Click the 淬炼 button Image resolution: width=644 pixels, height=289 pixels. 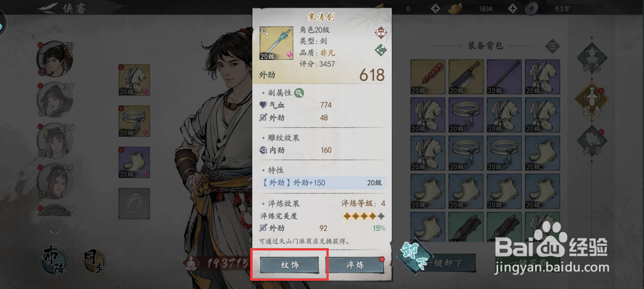pyautogui.click(x=355, y=265)
